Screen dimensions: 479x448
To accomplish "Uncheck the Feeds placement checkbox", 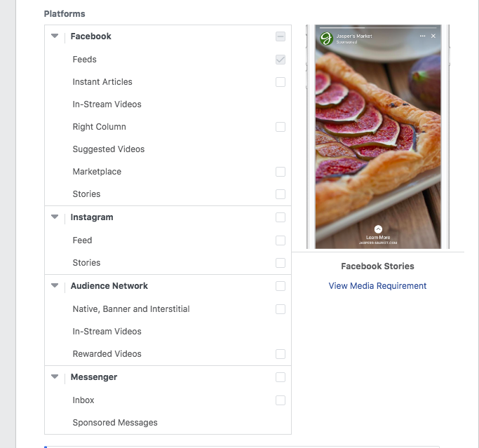I will (281, 60).
